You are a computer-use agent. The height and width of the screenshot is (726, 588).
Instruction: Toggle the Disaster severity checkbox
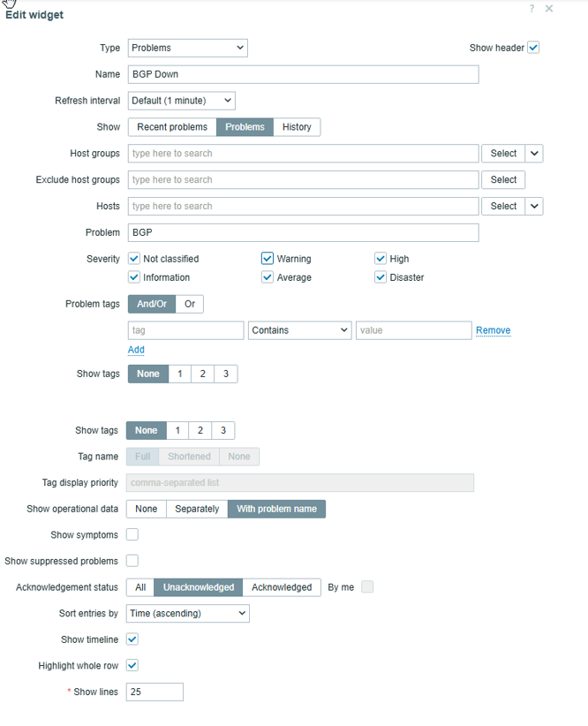pos(381,276)
